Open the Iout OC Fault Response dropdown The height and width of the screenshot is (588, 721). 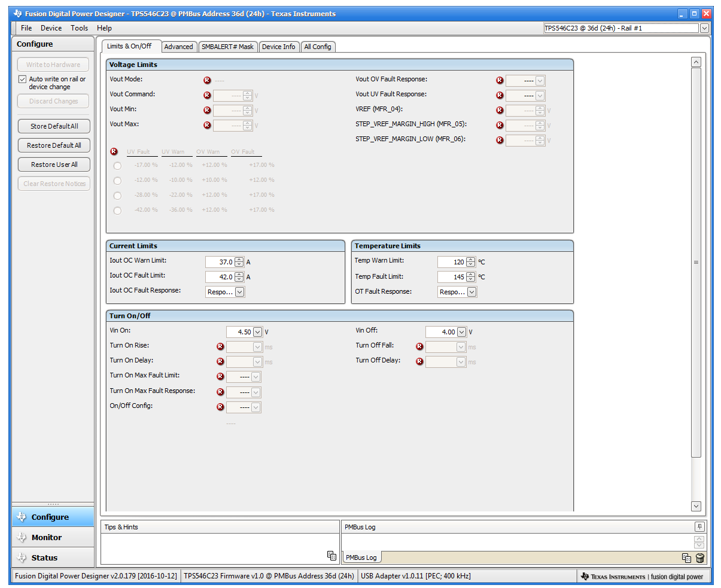pyautogui.click(x=239, y=292)
